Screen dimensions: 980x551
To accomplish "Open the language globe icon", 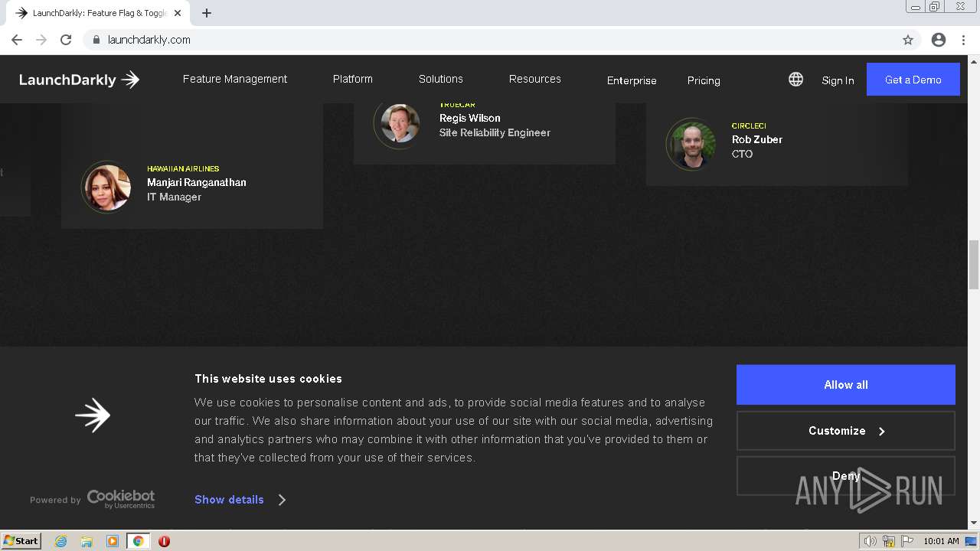I will point(795,80).
